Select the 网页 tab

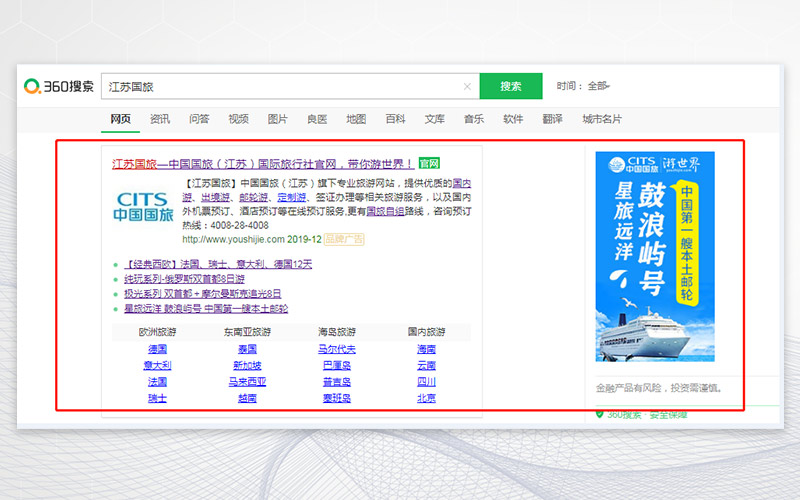(x=120, y=119)
